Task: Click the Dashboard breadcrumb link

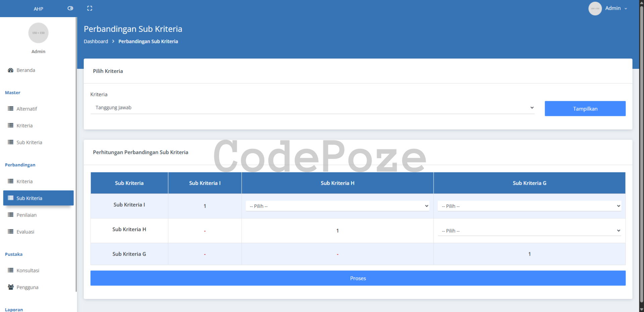Action: pos(96,41)
